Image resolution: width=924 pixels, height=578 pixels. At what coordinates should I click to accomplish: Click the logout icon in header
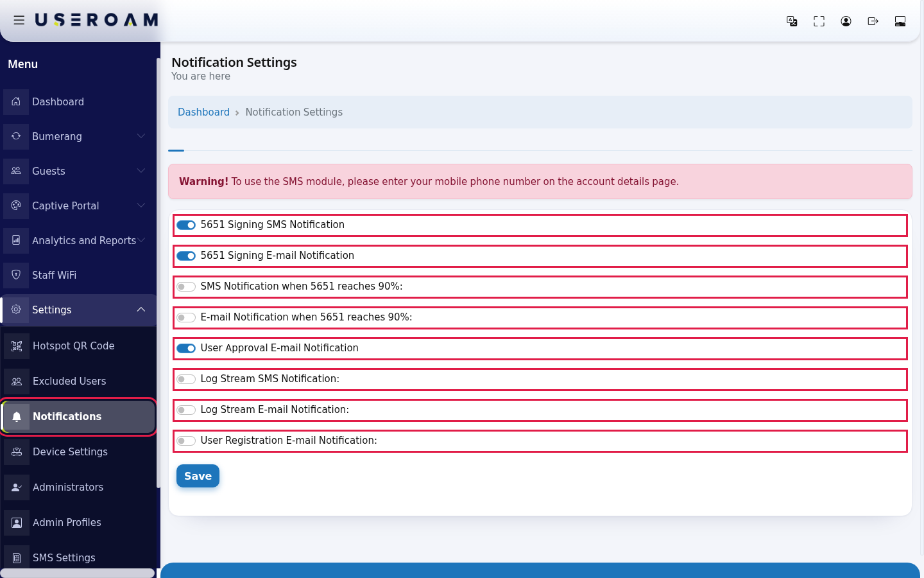[873, 21]
